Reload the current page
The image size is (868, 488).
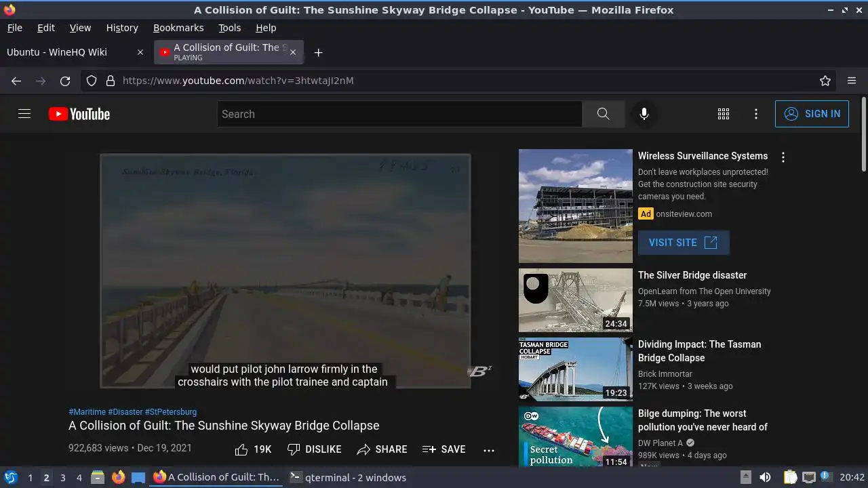point(65,81)
